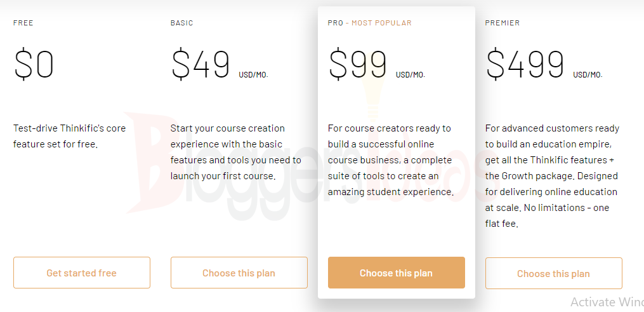Click the BASIC plan heading
The height and width of the screenshot is (312, 644).
pyautogui.click(x=181, y=23)
